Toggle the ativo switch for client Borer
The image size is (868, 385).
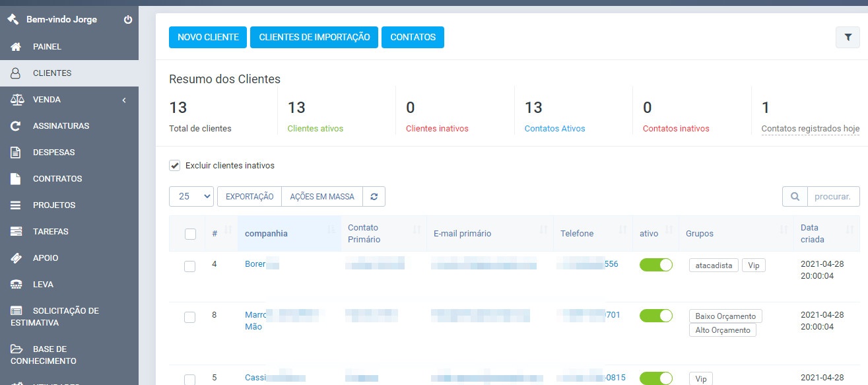click(655, 263)
